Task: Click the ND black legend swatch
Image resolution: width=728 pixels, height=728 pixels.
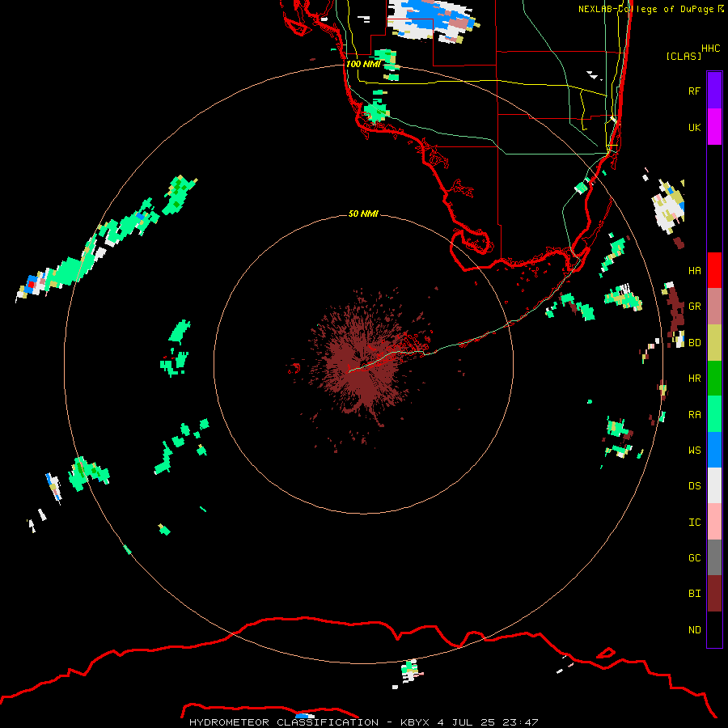Action: click(714, 629)
